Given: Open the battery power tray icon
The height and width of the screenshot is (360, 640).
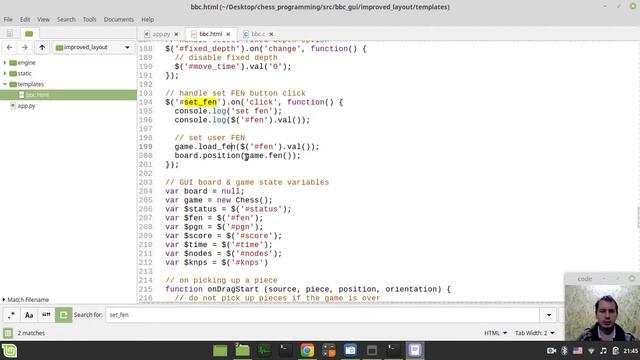Looking at the screenshot, I should 616,351.
